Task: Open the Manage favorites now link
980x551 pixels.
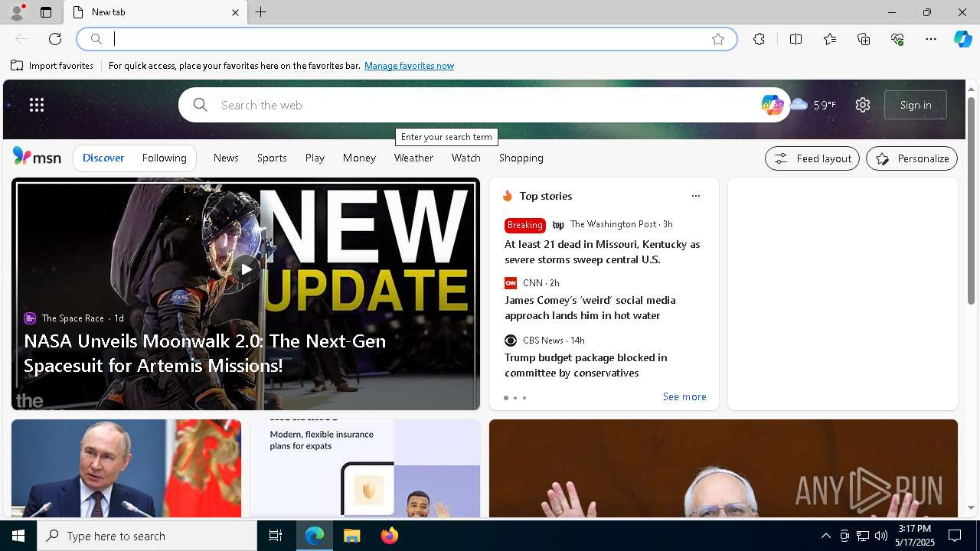Action: [409, 66]
